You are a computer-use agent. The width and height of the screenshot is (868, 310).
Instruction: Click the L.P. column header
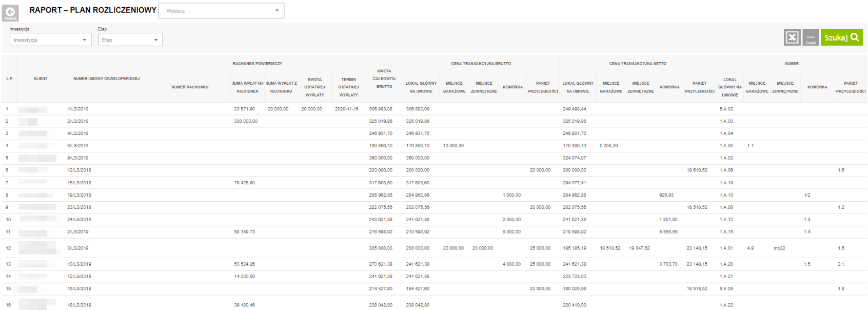coord(9,79)
